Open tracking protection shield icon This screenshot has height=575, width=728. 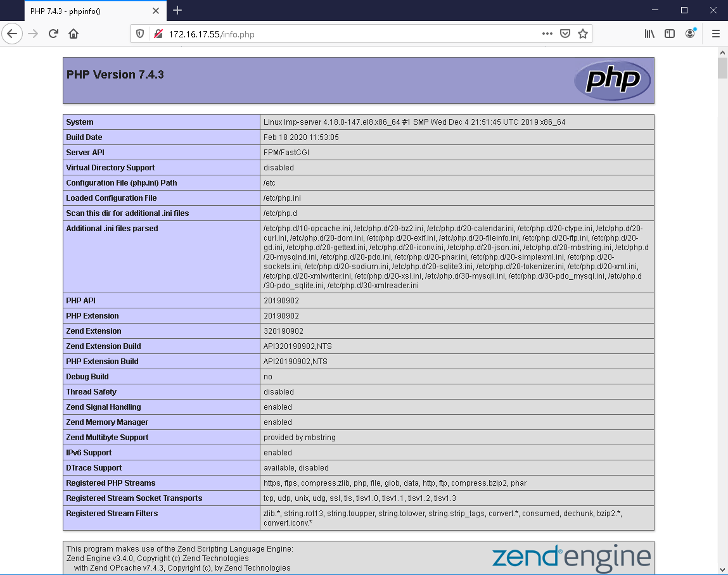click(x=140, y=34)
